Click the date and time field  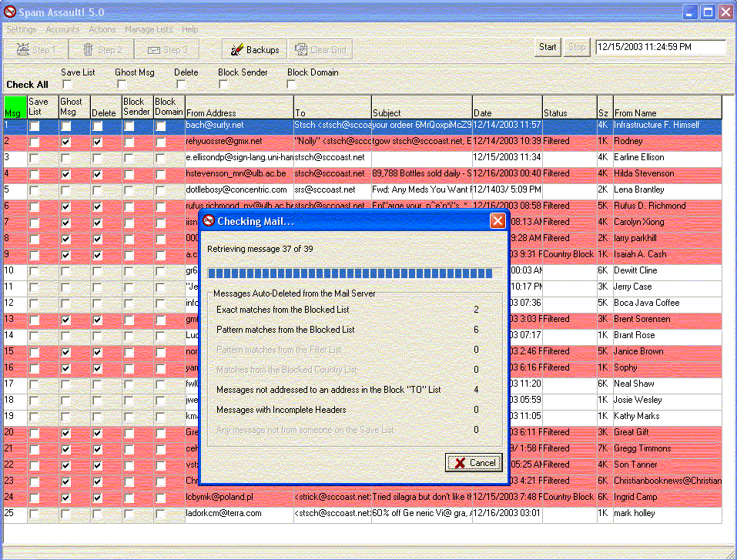(x=661, y=47)
